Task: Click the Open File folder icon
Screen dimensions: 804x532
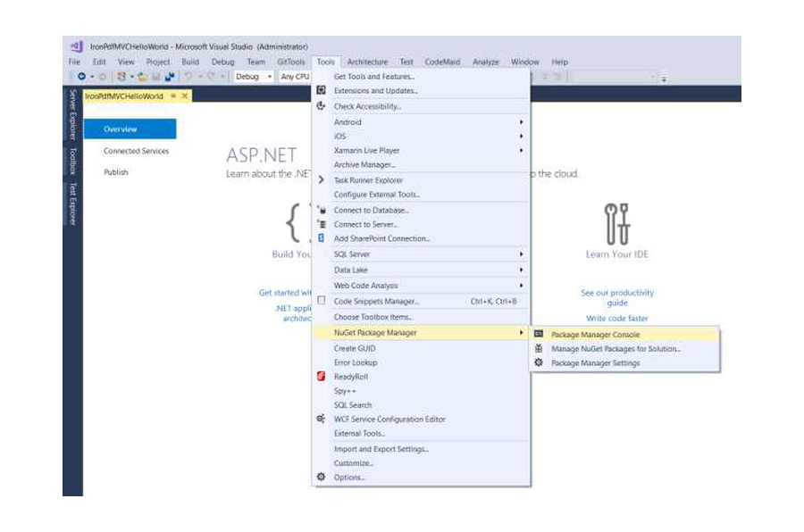Action: (x=142, y=77)
